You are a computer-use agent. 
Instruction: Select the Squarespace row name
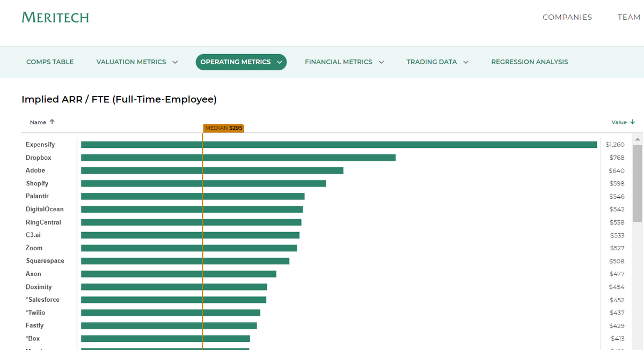click(45, 261)
